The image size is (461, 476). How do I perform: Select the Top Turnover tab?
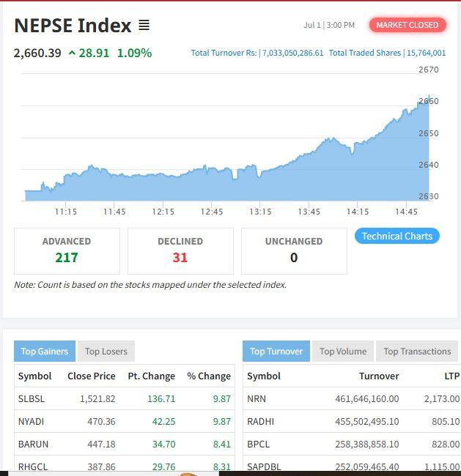[276, 352]
